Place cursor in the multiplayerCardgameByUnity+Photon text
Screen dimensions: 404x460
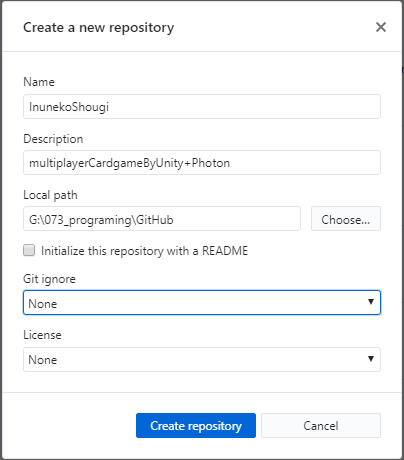(x=129, y=163)
